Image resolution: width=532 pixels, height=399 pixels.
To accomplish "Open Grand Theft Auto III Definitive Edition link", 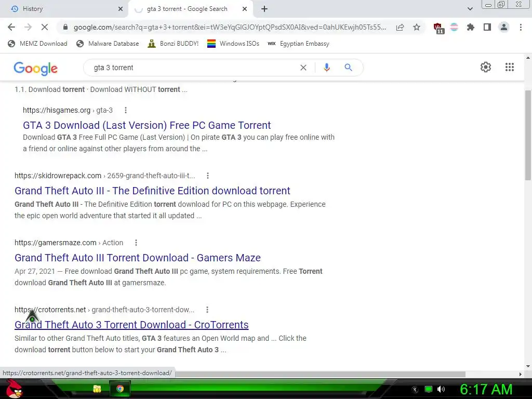I will point(152,191).
